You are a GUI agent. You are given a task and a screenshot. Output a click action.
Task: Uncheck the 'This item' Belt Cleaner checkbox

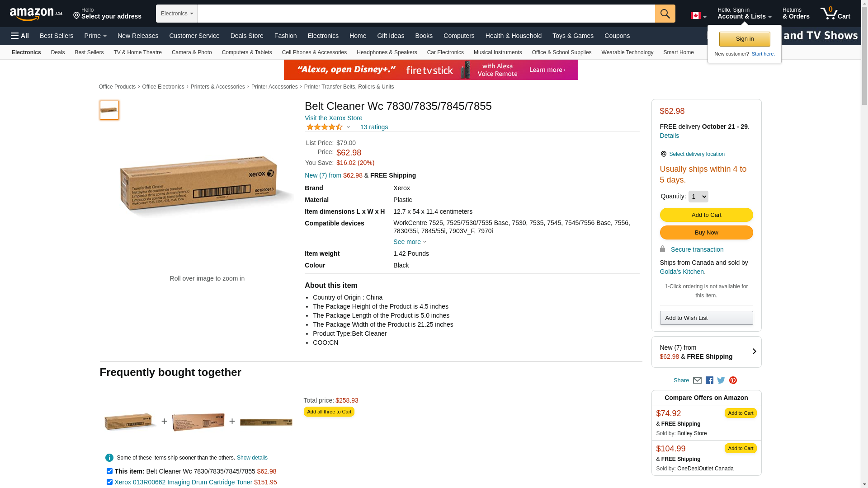(109, 471)
